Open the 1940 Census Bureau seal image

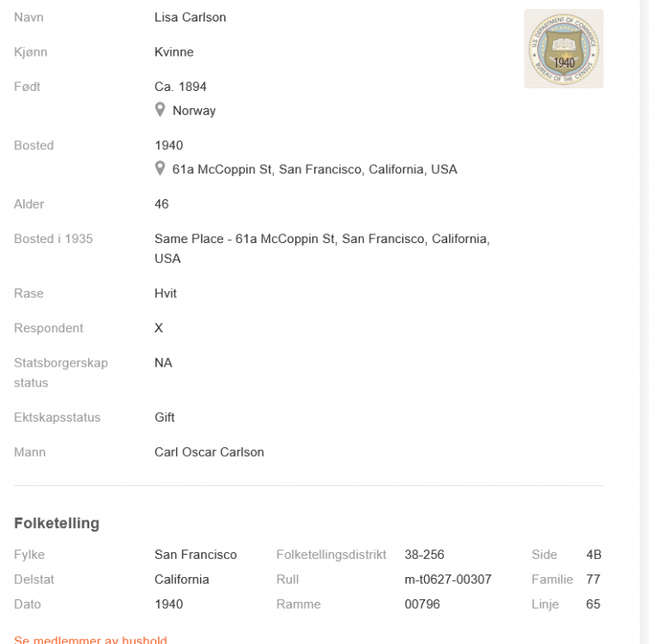tap(563, 49)
